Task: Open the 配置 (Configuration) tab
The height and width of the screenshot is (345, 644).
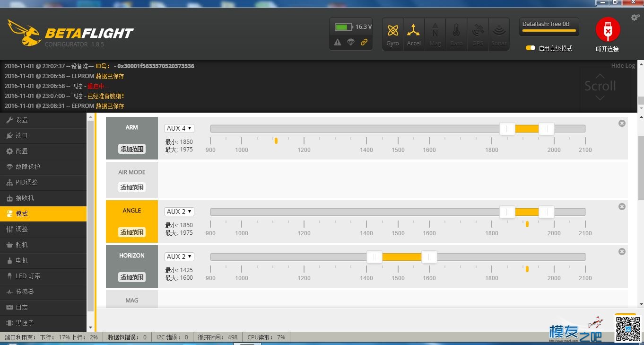Action: 43,151
